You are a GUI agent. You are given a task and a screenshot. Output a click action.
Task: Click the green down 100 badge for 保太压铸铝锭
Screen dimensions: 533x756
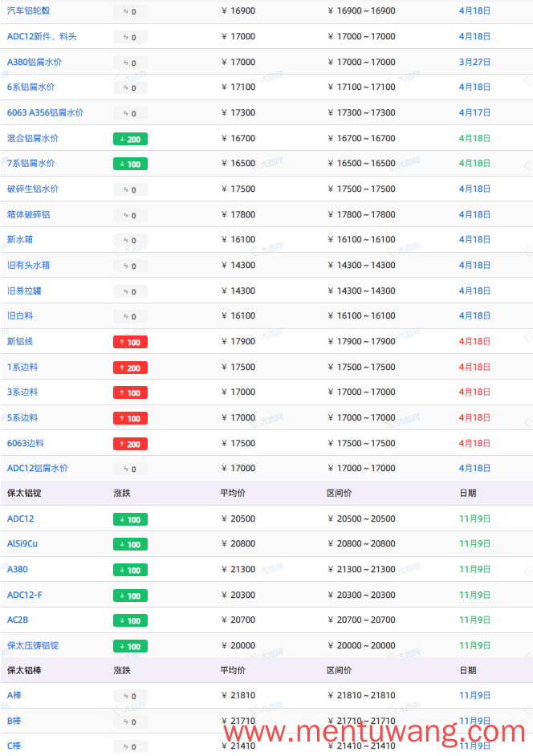[x=130, y=646]
